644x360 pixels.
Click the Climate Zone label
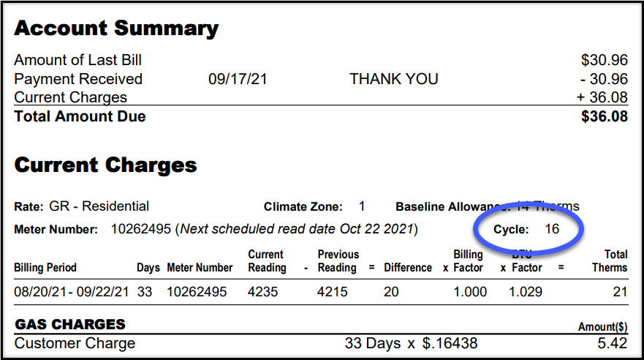coord(303,207)
